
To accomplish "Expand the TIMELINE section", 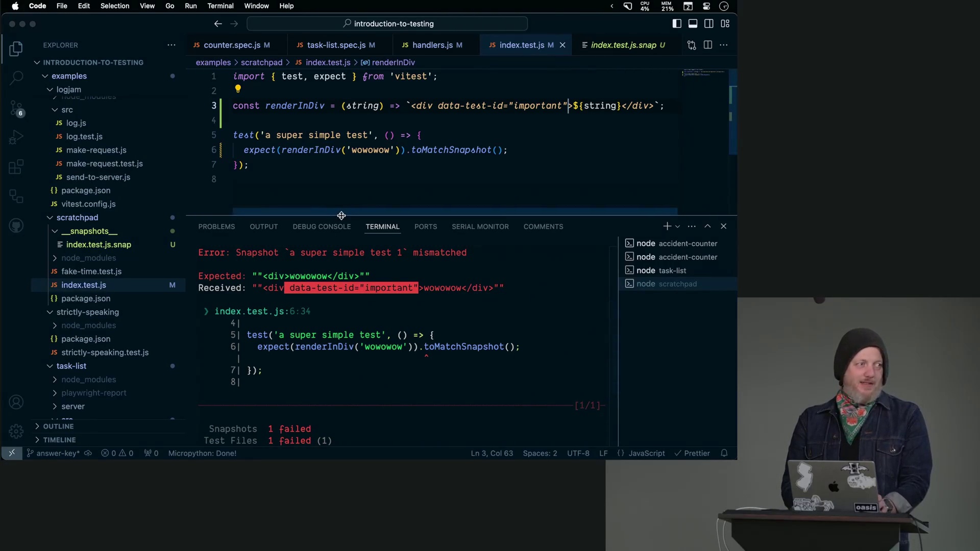I will tap(59, 440).
